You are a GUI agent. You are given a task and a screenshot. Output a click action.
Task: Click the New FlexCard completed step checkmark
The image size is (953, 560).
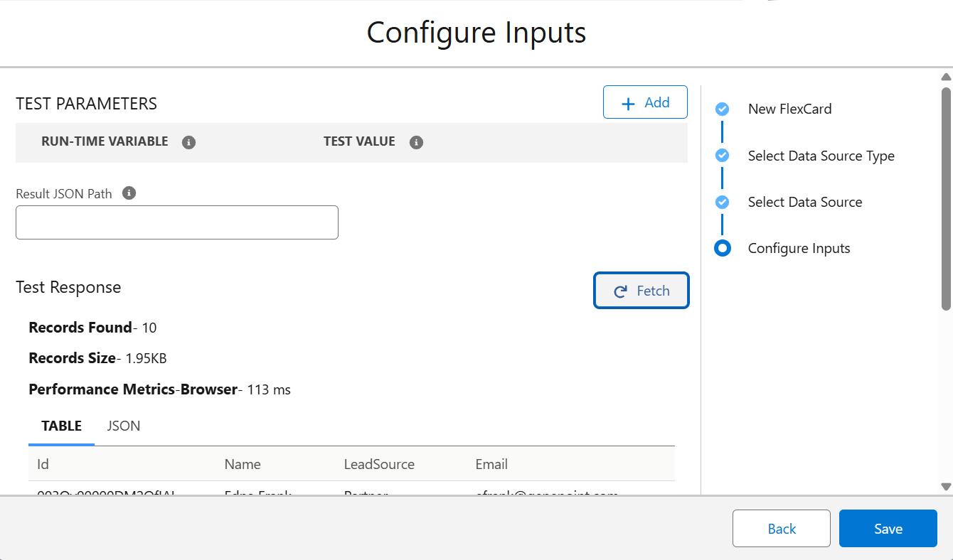722,109
